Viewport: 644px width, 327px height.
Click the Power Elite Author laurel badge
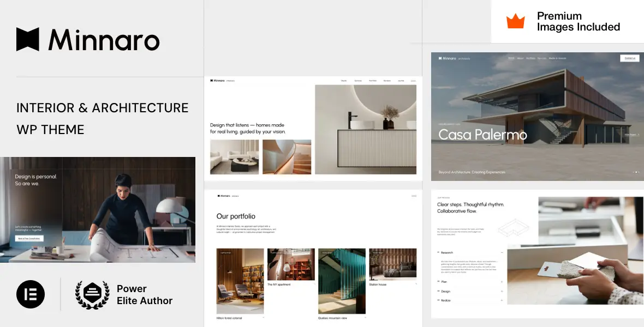tap(92, 295)
